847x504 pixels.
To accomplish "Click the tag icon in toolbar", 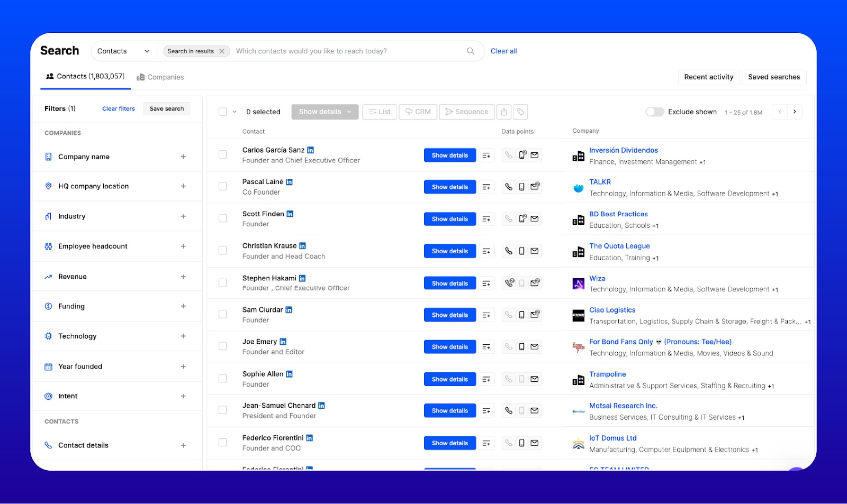I will pos(521,112).
